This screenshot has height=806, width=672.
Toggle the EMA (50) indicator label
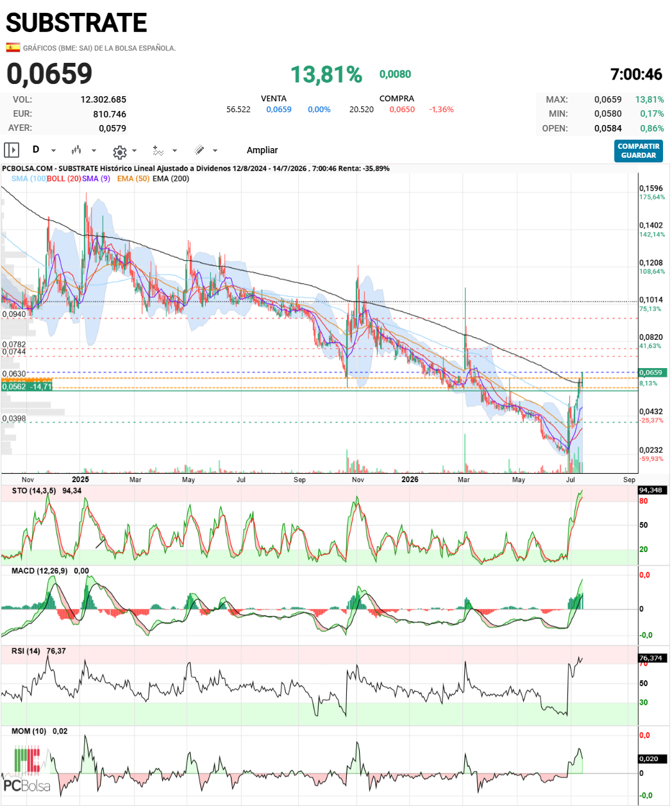pyautogui.click(x=133, y=178)
